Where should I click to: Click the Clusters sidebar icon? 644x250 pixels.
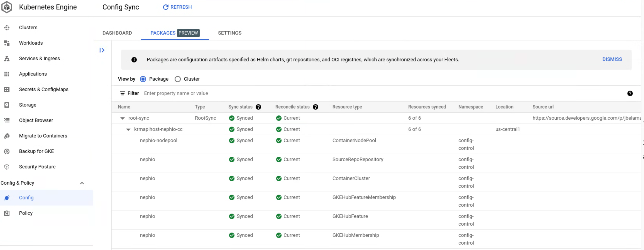click(x=7, y=28)
